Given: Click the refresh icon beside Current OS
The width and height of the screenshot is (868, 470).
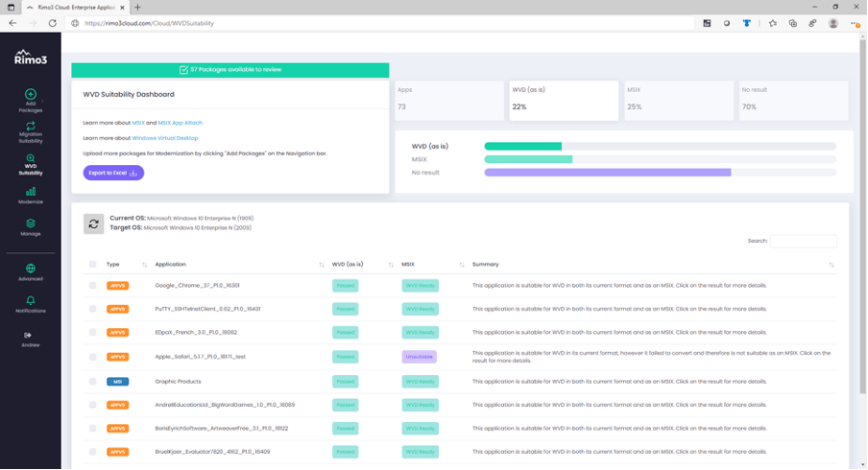Looking at the screenshot, I should (x=93, y=223).
